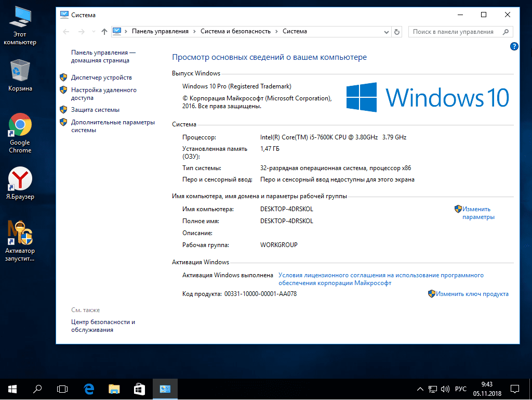Select Система breadcrumb item
532x400 pixels.
[295, 31]
